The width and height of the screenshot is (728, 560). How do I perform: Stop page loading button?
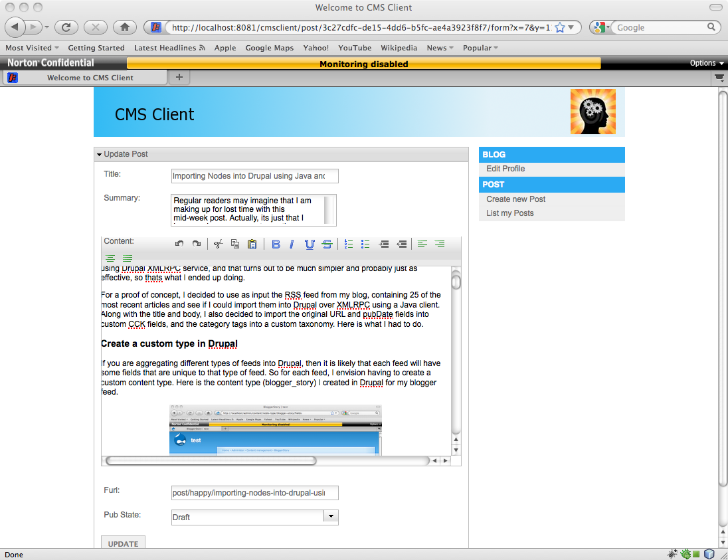coord(96,27)
